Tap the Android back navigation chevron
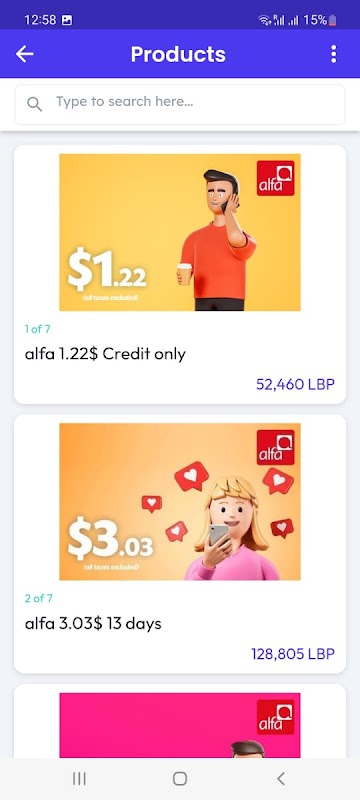 [x=280, y=779]
